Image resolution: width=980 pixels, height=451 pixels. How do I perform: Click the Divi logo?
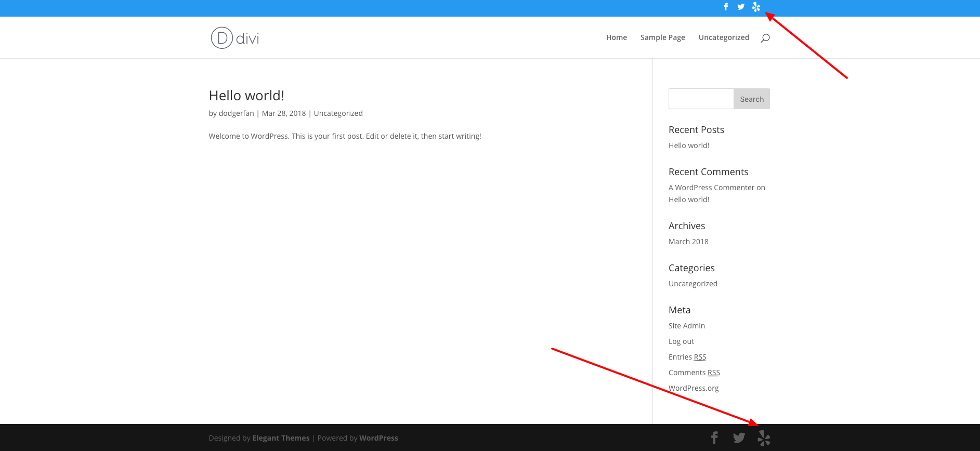(235, 38)
